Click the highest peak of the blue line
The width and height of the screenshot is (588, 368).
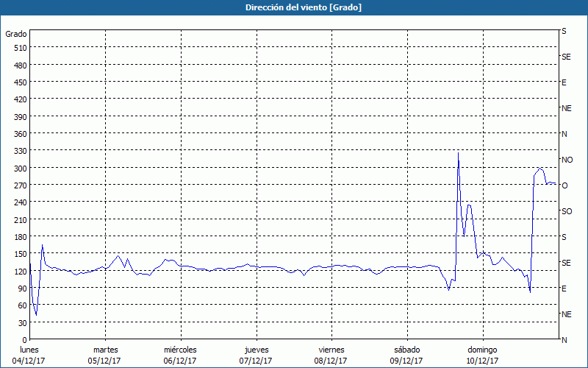pos(458,153)
